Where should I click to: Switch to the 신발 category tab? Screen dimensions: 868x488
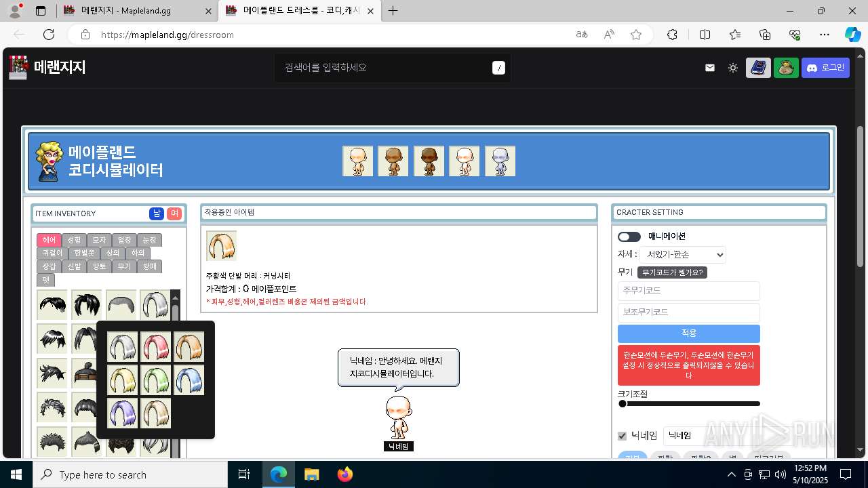click(74, 266)
